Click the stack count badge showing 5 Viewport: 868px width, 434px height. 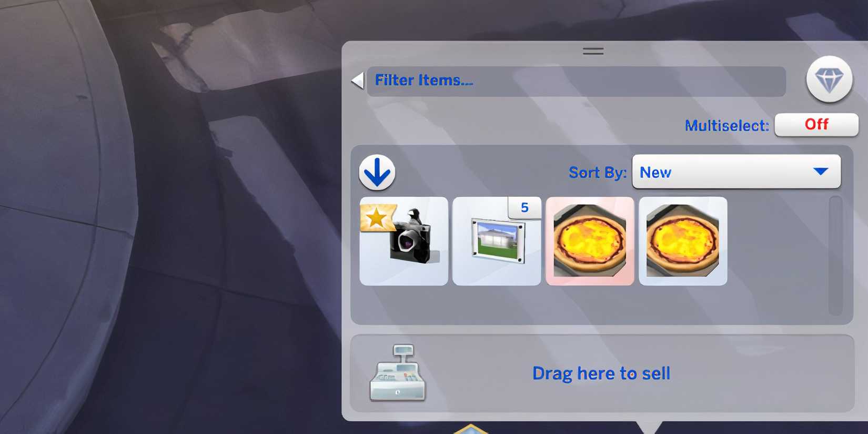[524, 207]
